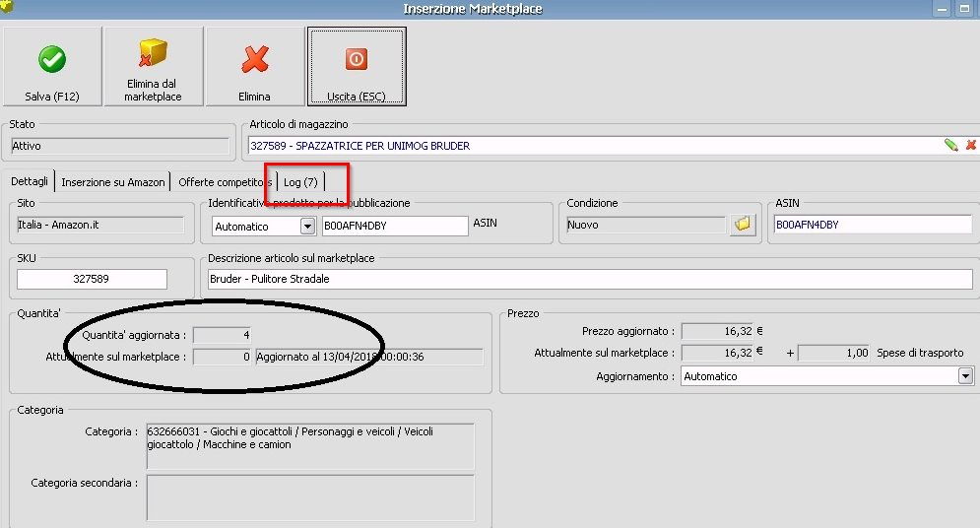Click the Uscita (ESC) button
This screenshot has width=980, height=528.
[357, 66]
